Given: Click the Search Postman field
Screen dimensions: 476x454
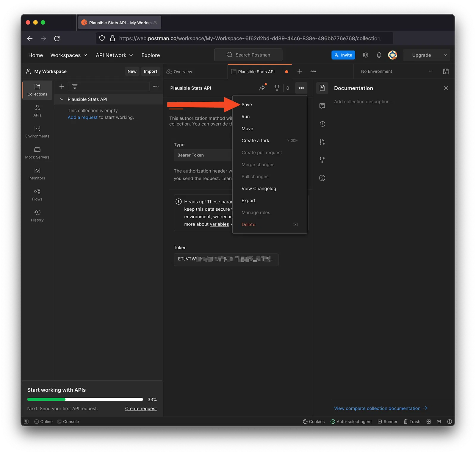Looking at the screenshot, I should pos(248,55).
